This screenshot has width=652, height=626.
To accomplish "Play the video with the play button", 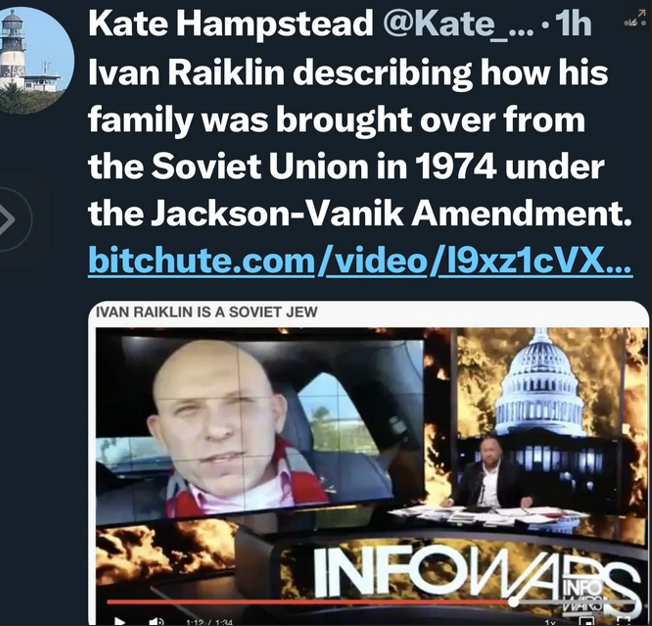I will coord(120,621).
